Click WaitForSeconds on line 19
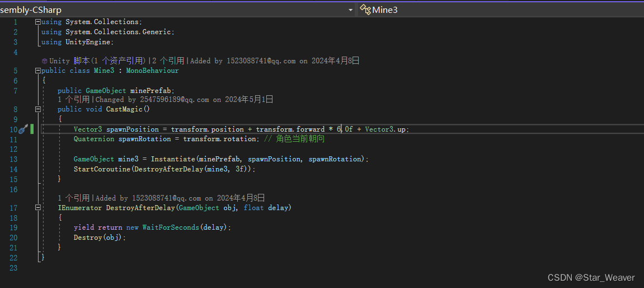 click(x=171, y=227)
